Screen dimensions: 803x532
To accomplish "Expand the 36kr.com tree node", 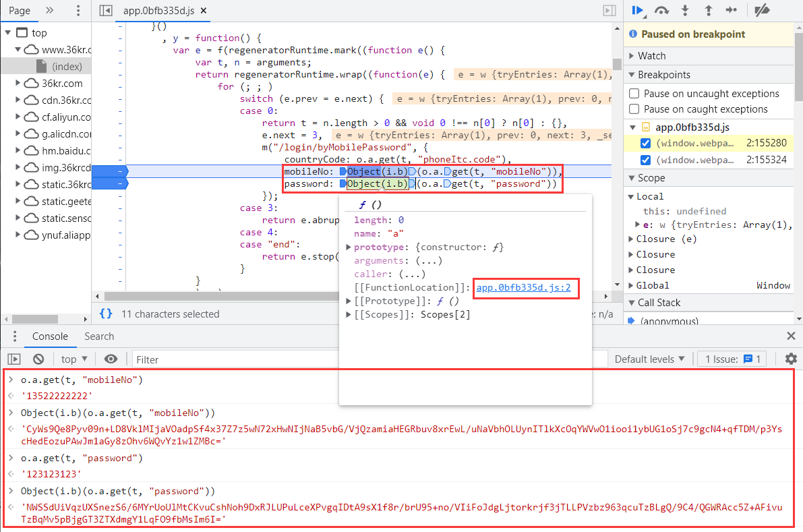I will click(x=18, y=84).
